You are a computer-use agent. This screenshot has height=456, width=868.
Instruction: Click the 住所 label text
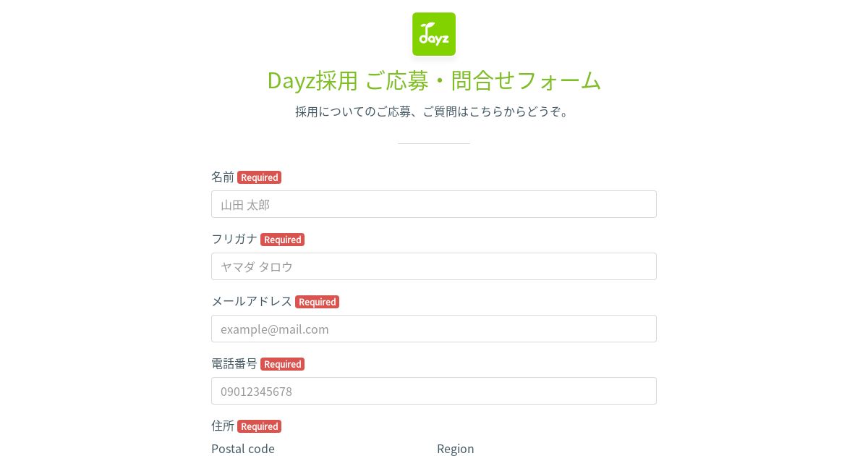223,426
